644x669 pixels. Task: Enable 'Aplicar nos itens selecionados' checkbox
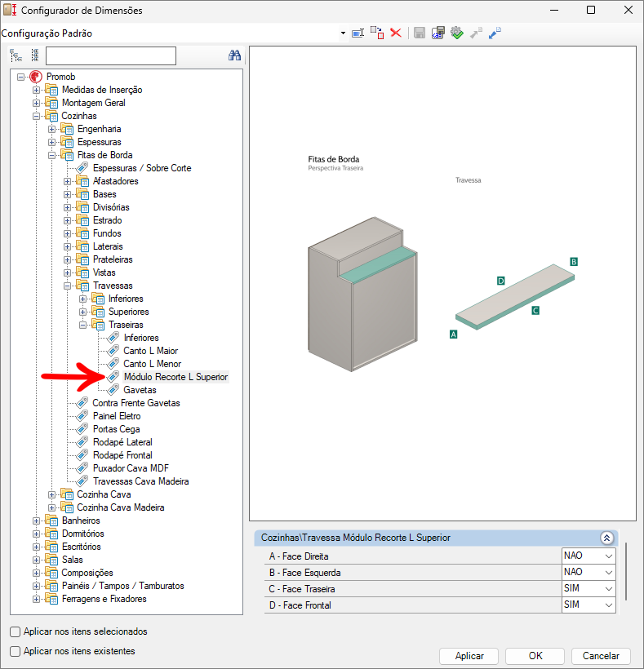click(16, 631)
